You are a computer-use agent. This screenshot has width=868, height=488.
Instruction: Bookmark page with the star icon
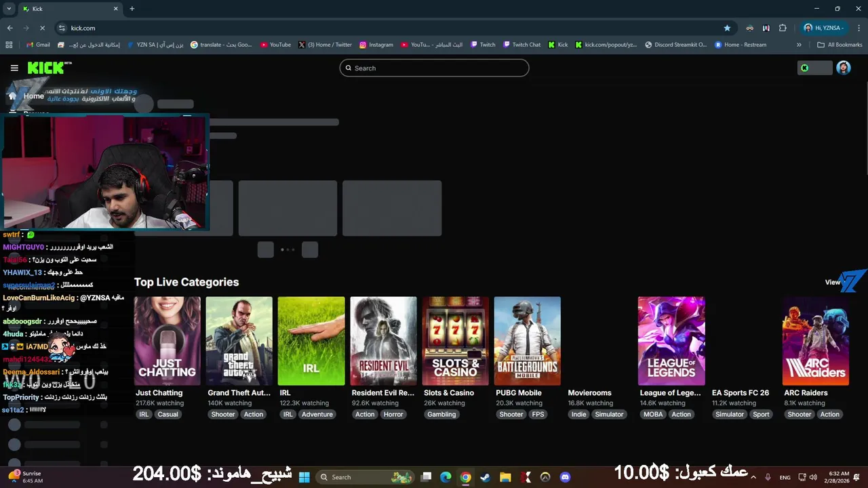pyautogui.click(x=727, y=28)
